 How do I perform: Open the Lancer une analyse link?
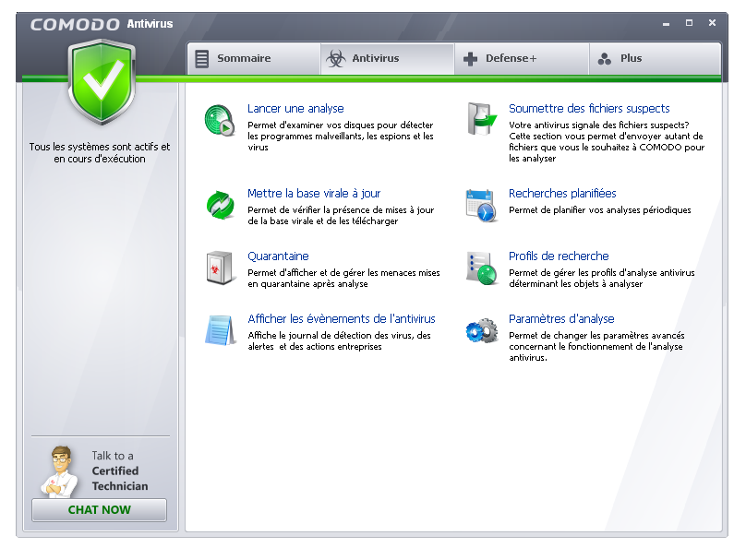point(295,109)
